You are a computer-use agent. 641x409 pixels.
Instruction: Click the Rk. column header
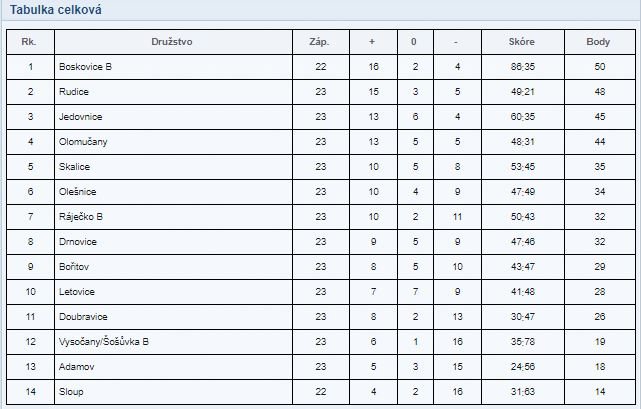30,42
